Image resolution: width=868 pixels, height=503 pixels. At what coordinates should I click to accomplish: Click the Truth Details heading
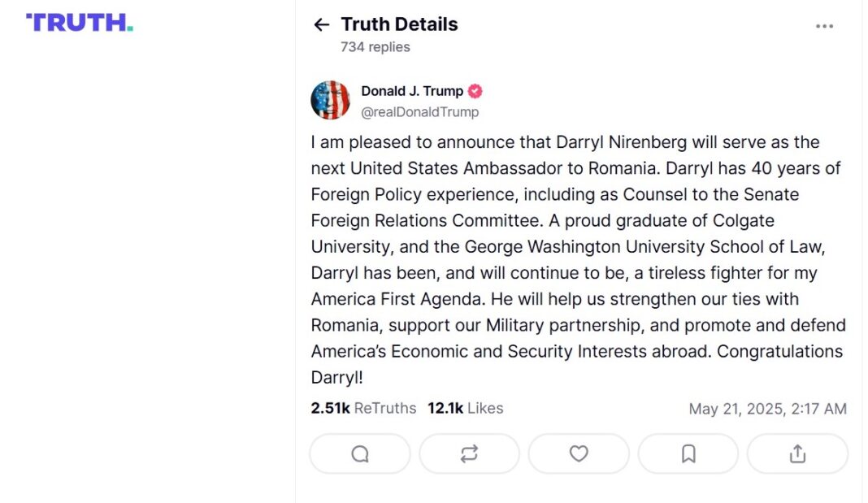pos(399,24)
